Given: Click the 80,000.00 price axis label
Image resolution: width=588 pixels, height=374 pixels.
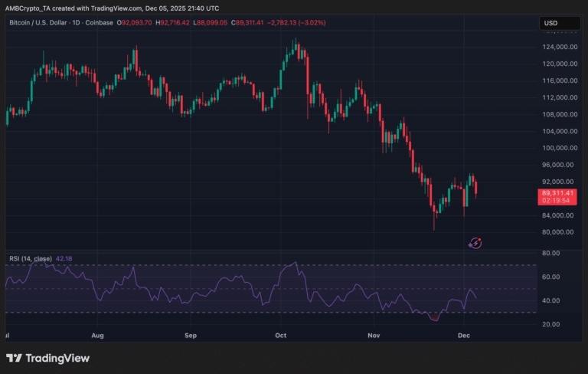Looking at the screenshot, I should (x=558, y=232).
